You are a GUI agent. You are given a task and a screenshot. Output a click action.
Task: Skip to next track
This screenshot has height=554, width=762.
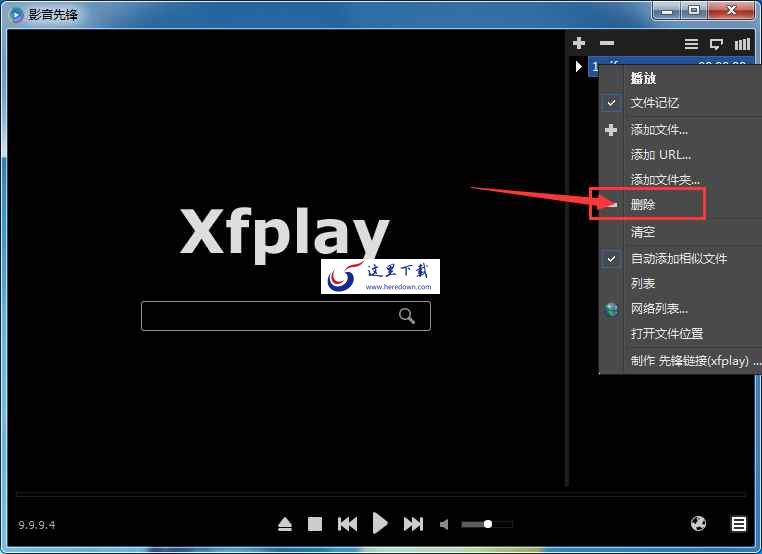coord(413,524)
